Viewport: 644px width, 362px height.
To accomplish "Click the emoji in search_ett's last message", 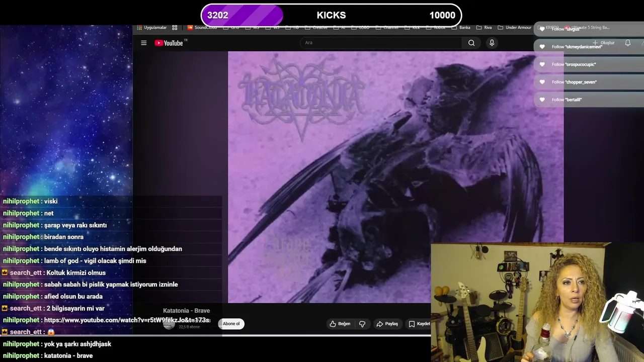I will click(x=50, y=332).
